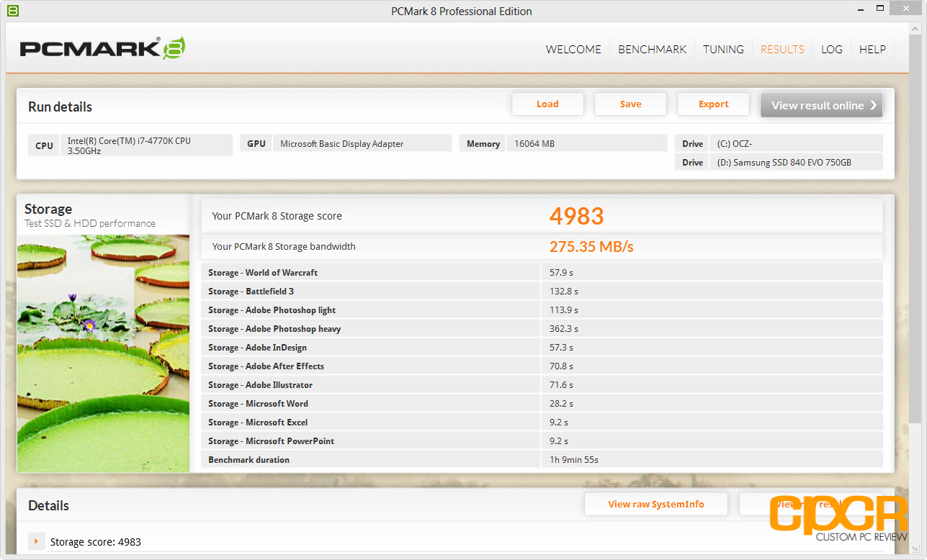This screenshot has width=927, height=560.
Task: Click the 132.8 s Battlefield 3 value
Action: (563, 291)
